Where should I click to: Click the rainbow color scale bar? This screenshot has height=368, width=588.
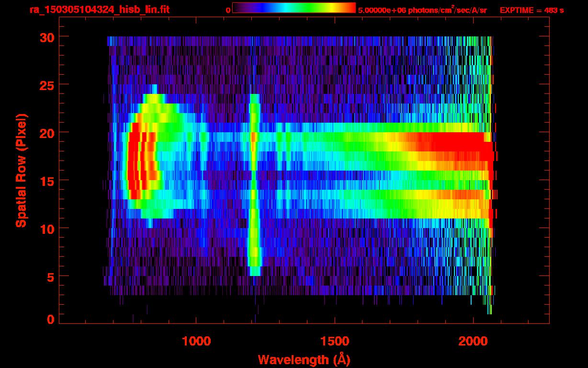pos(294,8)
